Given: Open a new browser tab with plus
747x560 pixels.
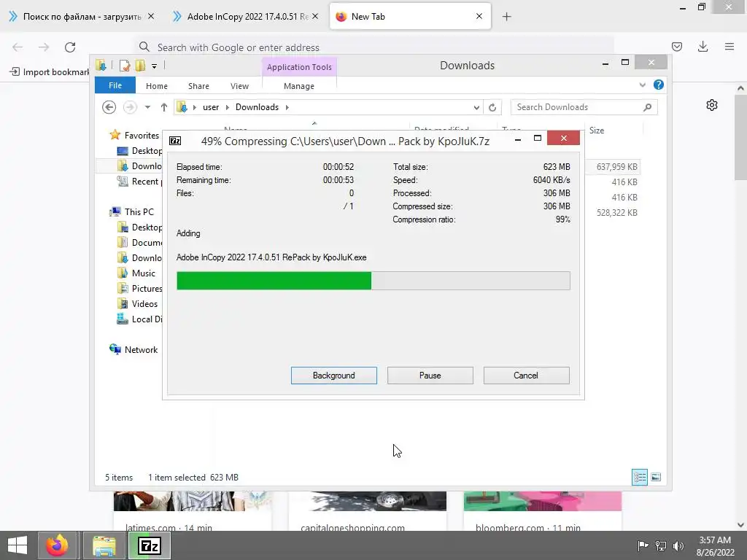Looking at the screenshot, I should [506, 17].
